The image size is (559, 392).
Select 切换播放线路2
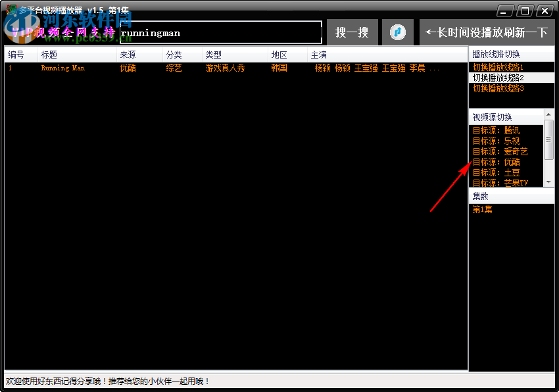(x=511, y=78)
